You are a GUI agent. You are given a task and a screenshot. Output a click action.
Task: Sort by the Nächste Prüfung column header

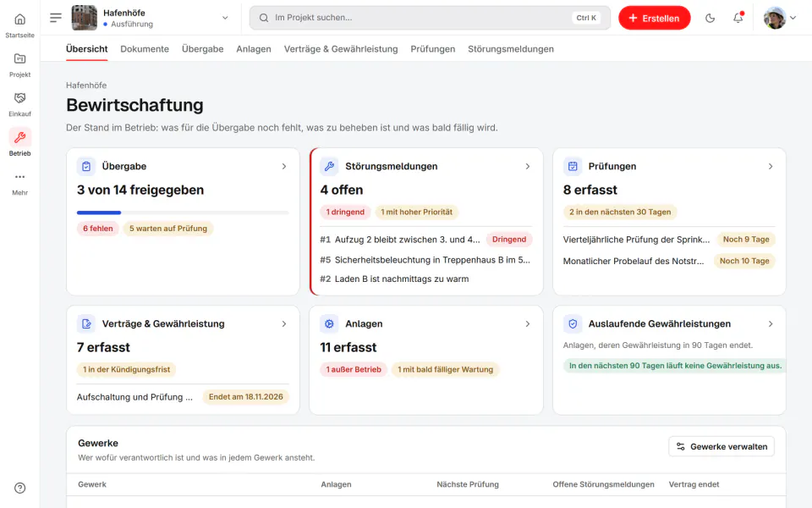pyautogui.click(x=468, y=484)
